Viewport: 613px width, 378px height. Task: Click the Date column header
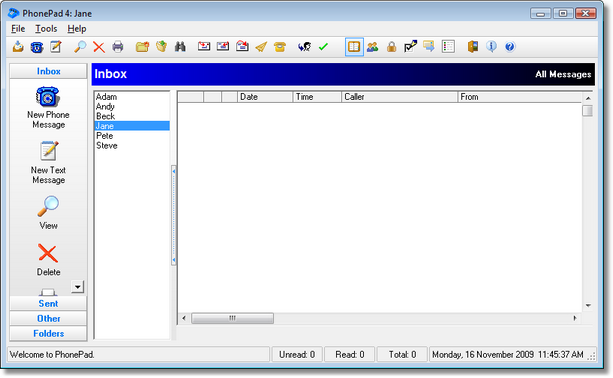(x=265, y=97)
